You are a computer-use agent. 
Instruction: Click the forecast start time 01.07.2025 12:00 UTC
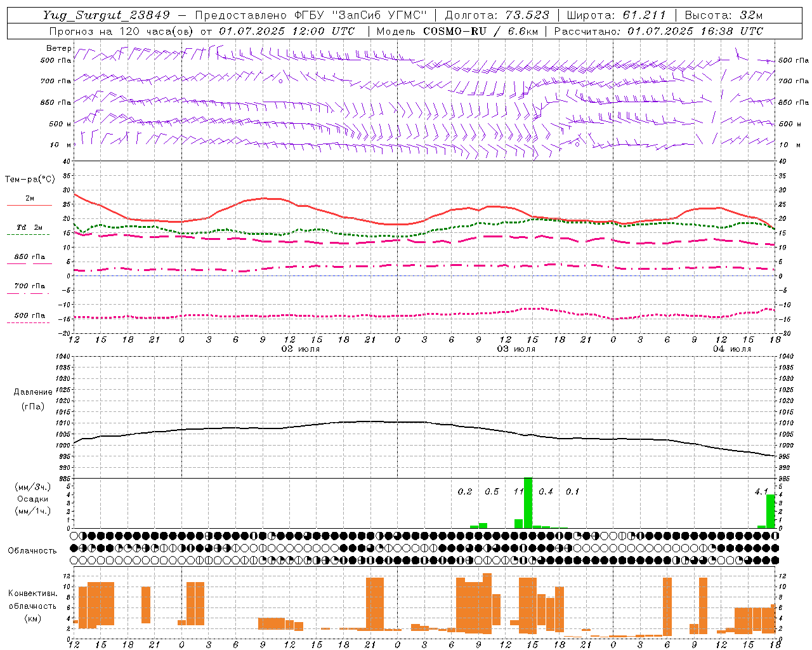pos(287,31)
